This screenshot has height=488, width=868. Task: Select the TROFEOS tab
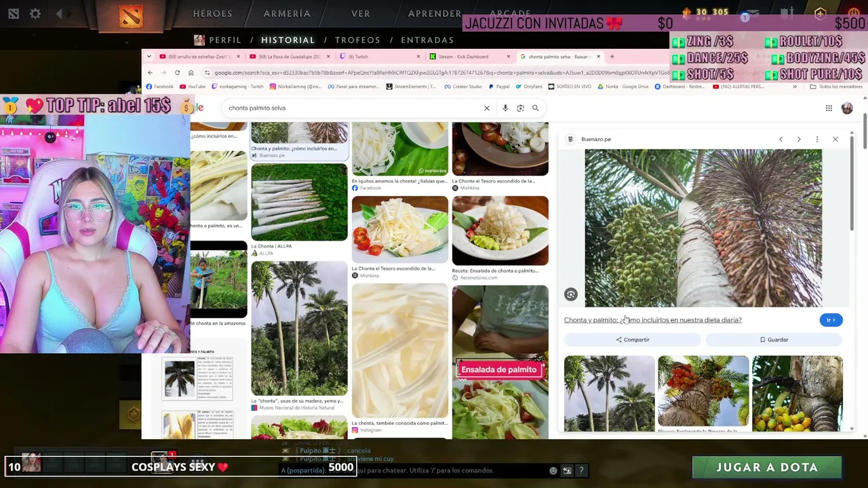click(357, 40)
